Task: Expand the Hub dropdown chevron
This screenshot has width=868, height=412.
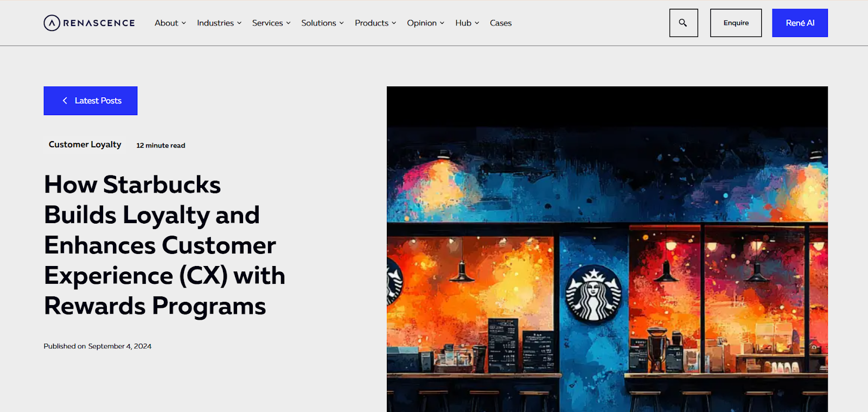Action: click(x=477, y=23)
